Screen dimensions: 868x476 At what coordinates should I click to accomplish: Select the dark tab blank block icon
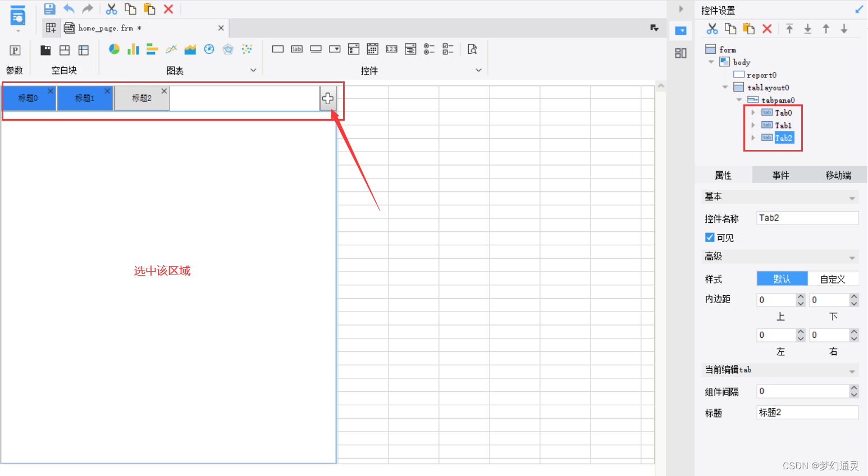pos(45,51)
